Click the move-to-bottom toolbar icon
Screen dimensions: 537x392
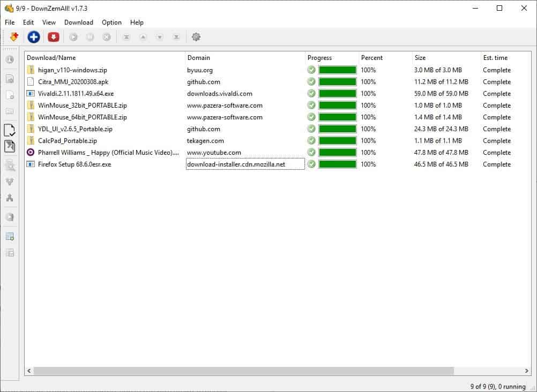click(176, 37)
